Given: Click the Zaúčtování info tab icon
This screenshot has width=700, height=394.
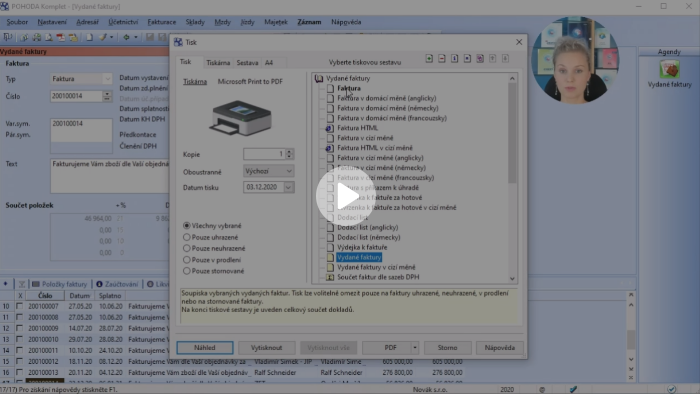Looking at the screenshot, I should coord(99,284).
